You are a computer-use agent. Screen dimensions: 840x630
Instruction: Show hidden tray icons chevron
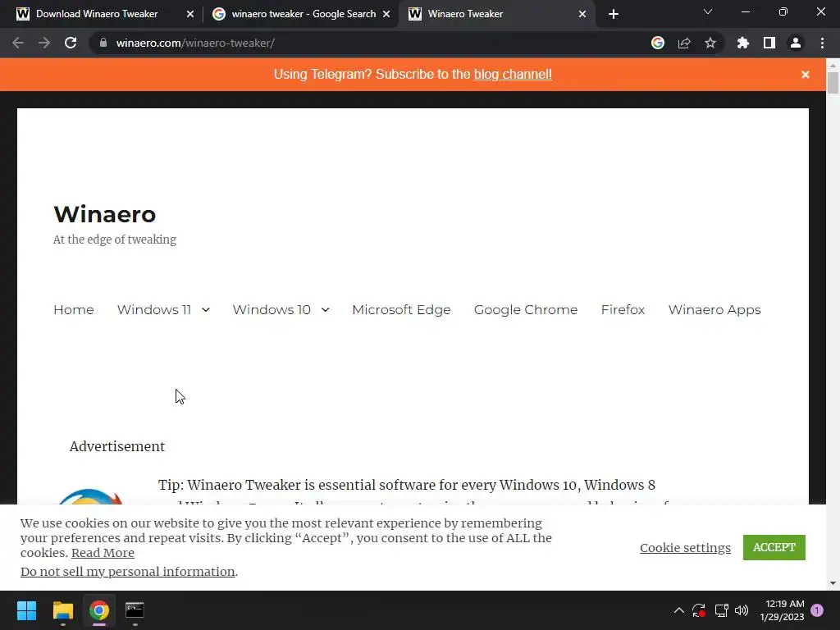coord(678,610)
